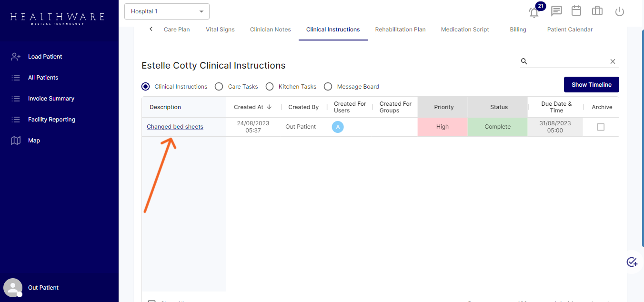Open the notifications bell icon
Image resolution: width=644 pixels, height=302 pixels.
pyautogui.click(x=534, y=12)
